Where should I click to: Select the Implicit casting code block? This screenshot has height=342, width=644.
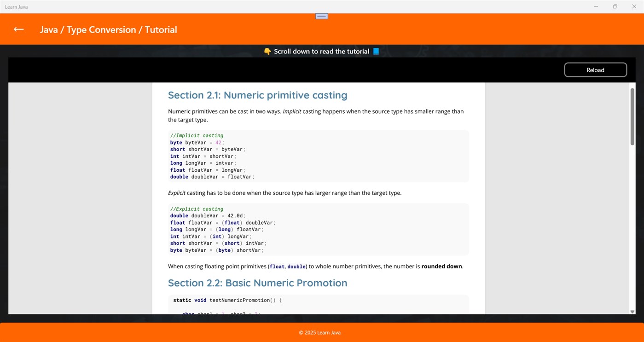tap(319, 156)
